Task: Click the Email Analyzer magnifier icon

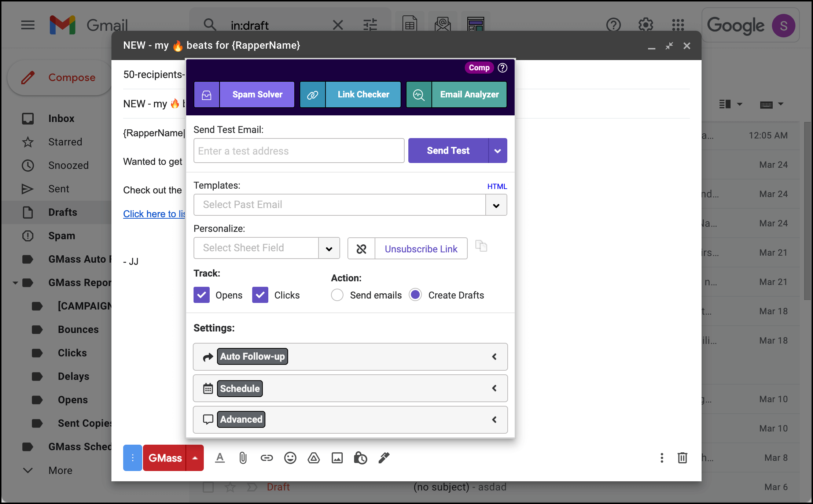Action: tap(419, 95)
